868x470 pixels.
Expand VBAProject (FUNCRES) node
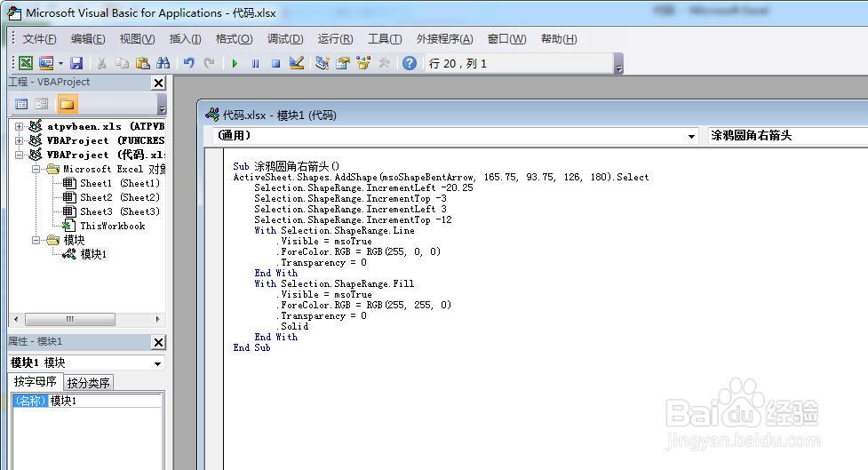pos(19,140)
